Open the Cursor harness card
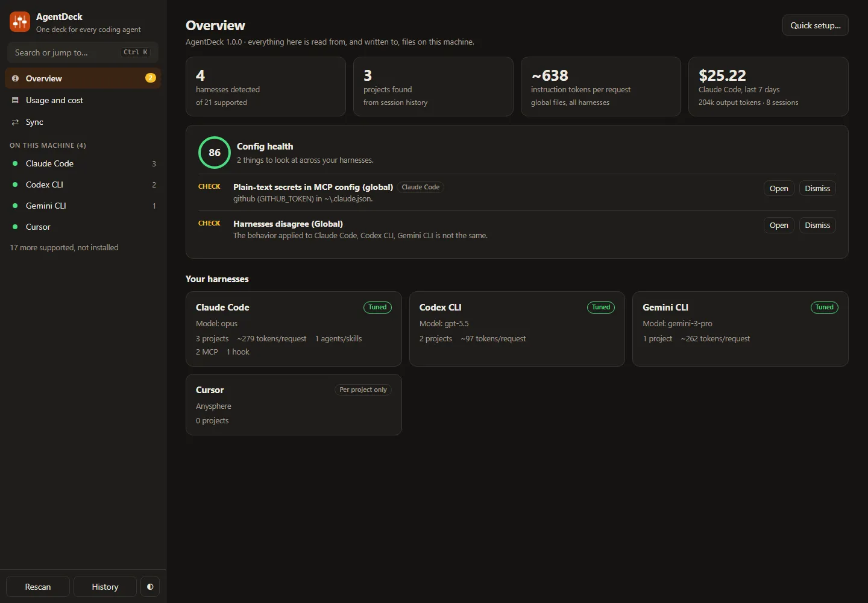 point(294,405)
